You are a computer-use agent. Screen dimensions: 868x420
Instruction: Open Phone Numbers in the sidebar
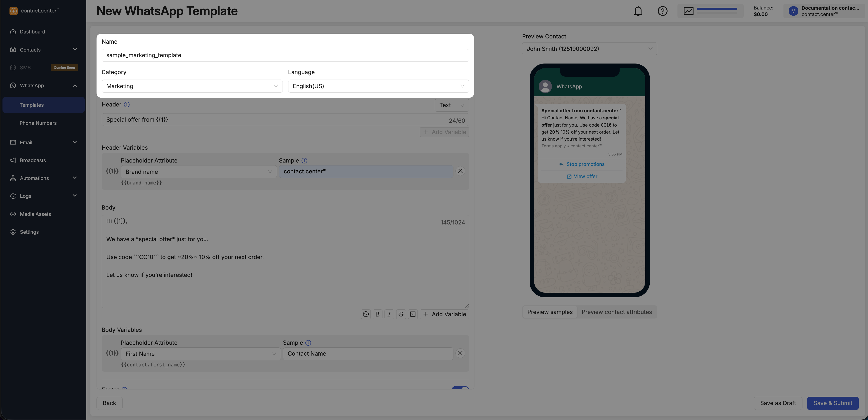[x=38, y=123]
